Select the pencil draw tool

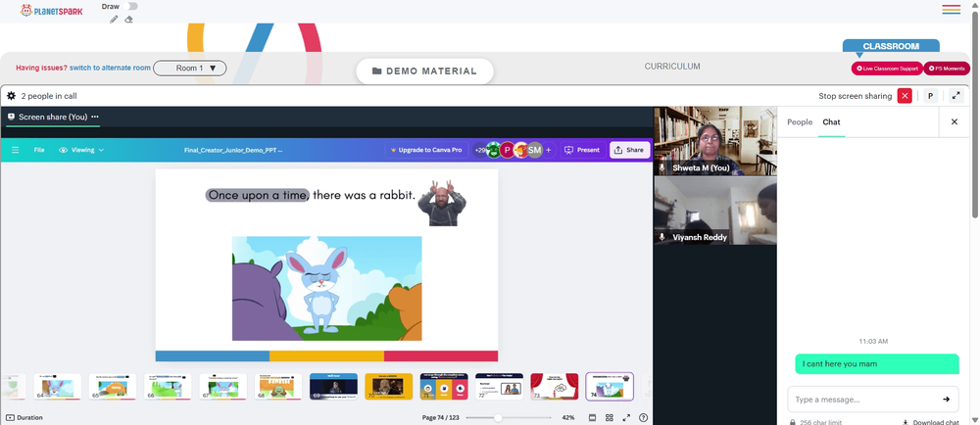[x=113, y=20]
